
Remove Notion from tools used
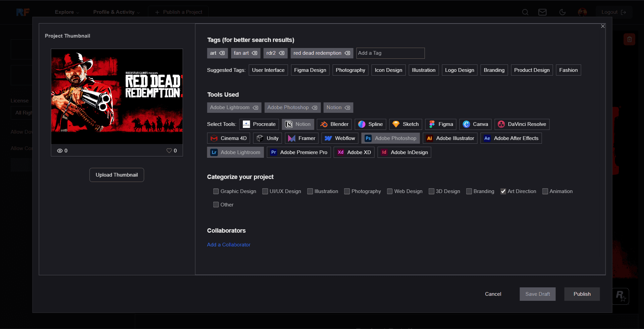coord(347,108)
